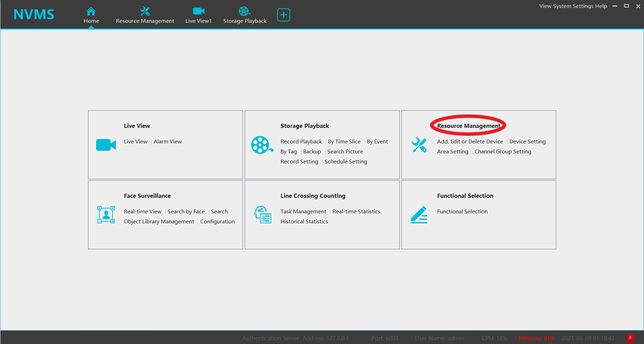This screenshot has height=344, width=644.
Task: Click the plus icon to add tab
Action: point(284,15)
